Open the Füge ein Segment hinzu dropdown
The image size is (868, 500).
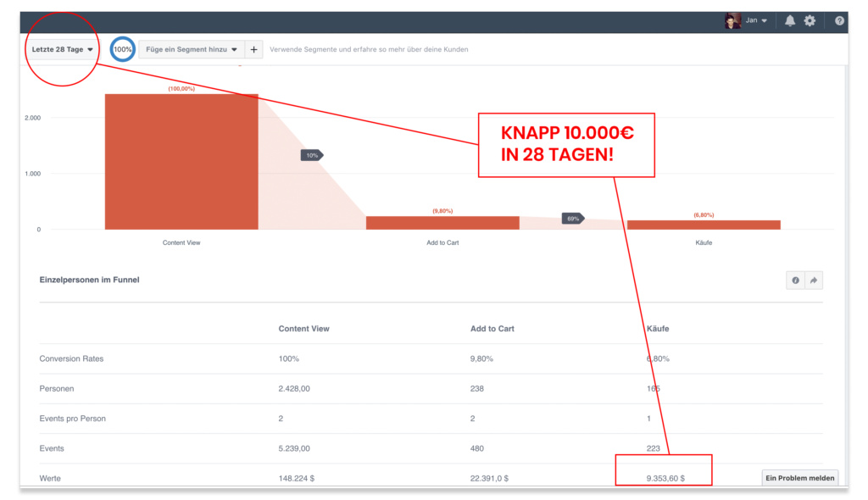[191, 49]
